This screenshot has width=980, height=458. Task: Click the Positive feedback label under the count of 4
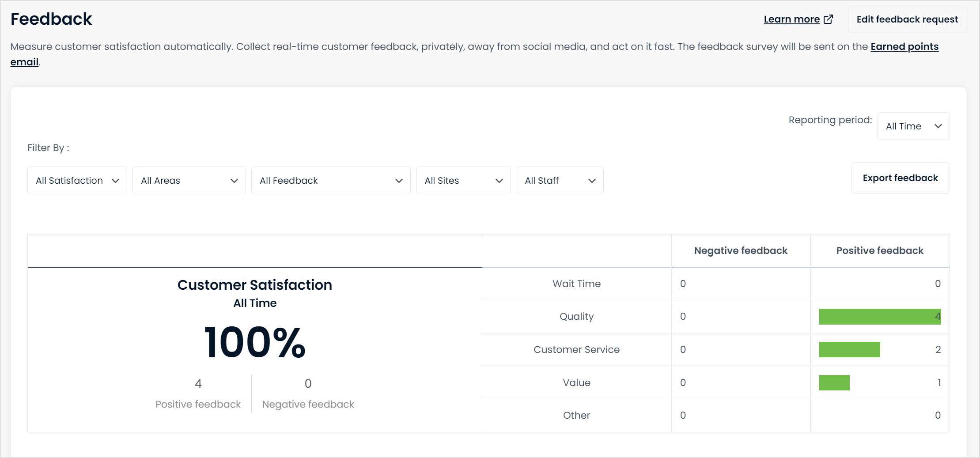198,405
